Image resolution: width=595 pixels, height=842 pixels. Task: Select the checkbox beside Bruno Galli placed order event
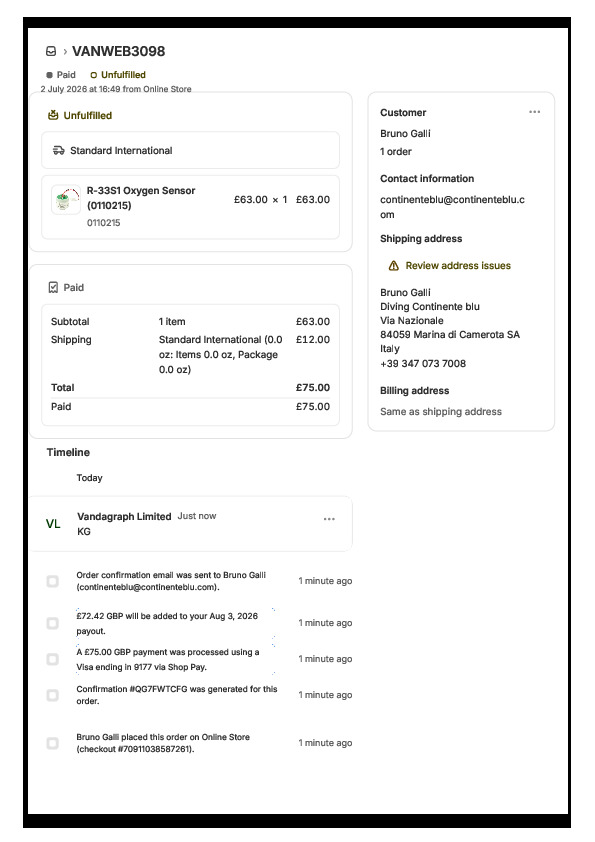(53, 743)
